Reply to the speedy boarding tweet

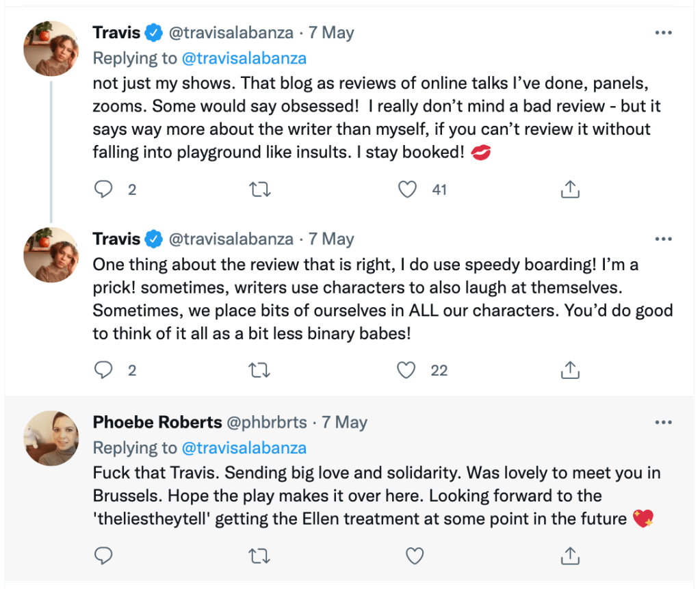click(x=103, y=370)
